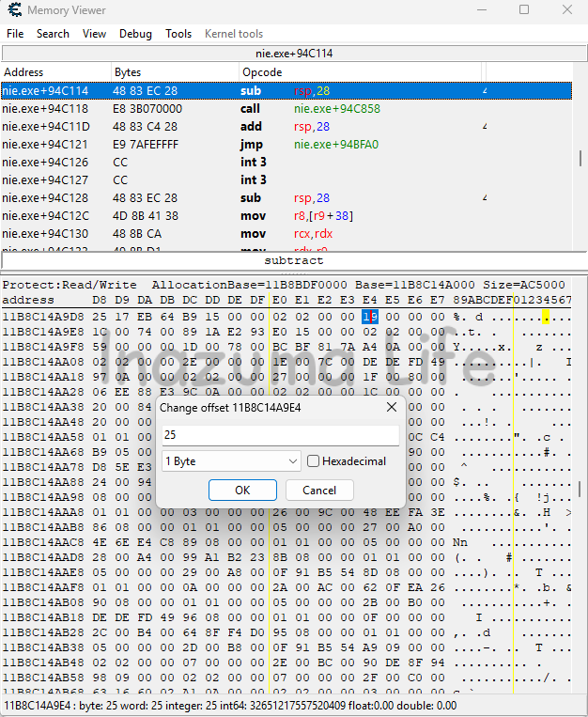This screenshot has height=717, width=588.
Task: Click the call target nie.exe+94C858 operand
Action: pyautogui.click(x=337, y=109)
